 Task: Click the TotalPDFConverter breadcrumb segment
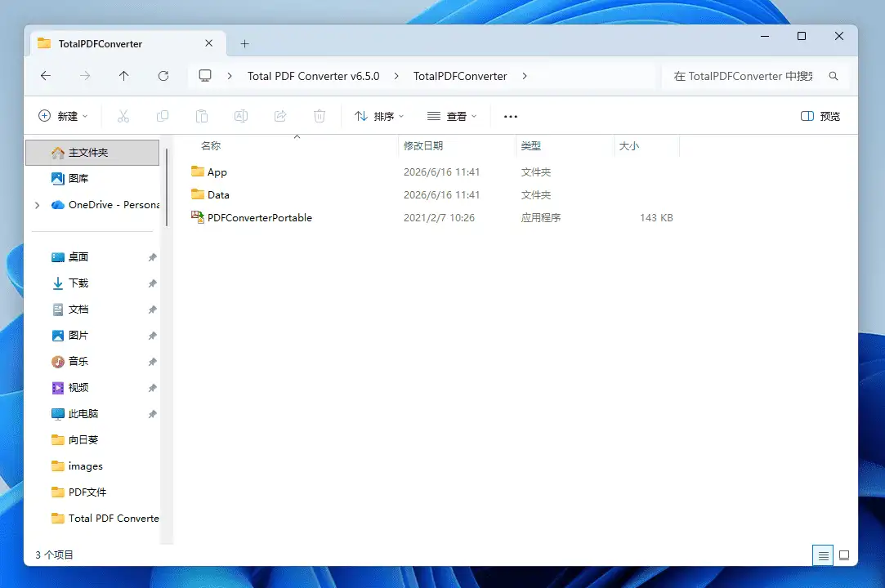tap(460, 76)
